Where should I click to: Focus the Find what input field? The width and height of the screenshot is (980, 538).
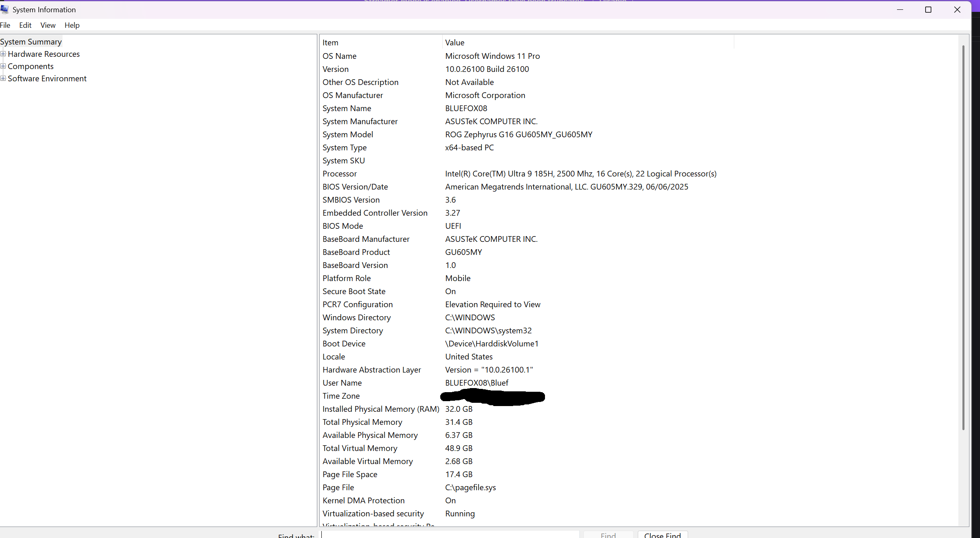click(x=450, y=535)
